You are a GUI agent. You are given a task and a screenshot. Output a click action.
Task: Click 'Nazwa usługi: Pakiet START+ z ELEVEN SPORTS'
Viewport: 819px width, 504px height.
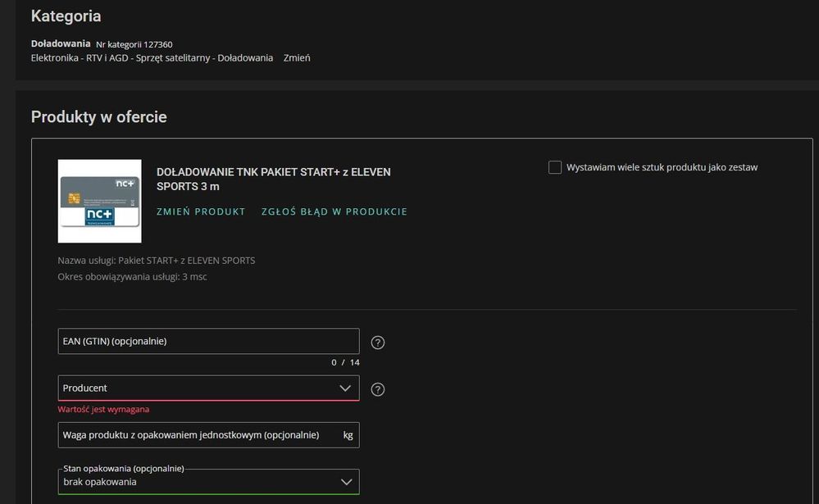tap(156, 260)
